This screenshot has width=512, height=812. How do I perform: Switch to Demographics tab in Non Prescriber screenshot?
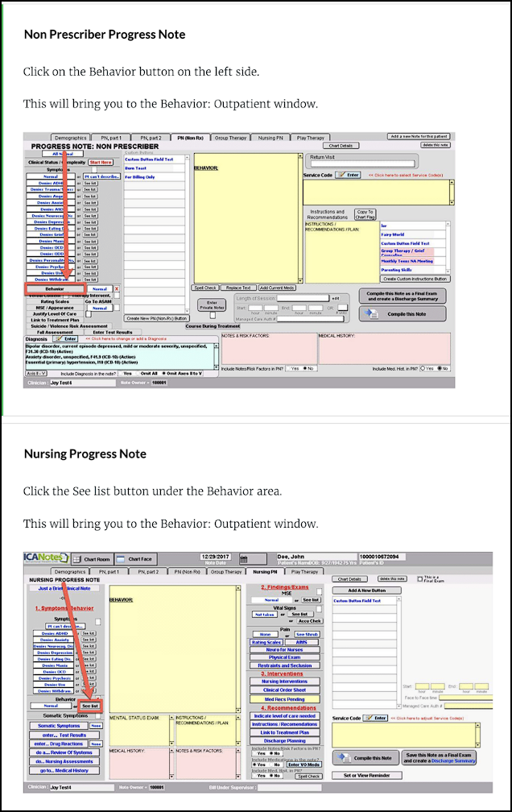pyautogui.click(x=70, y=138)
